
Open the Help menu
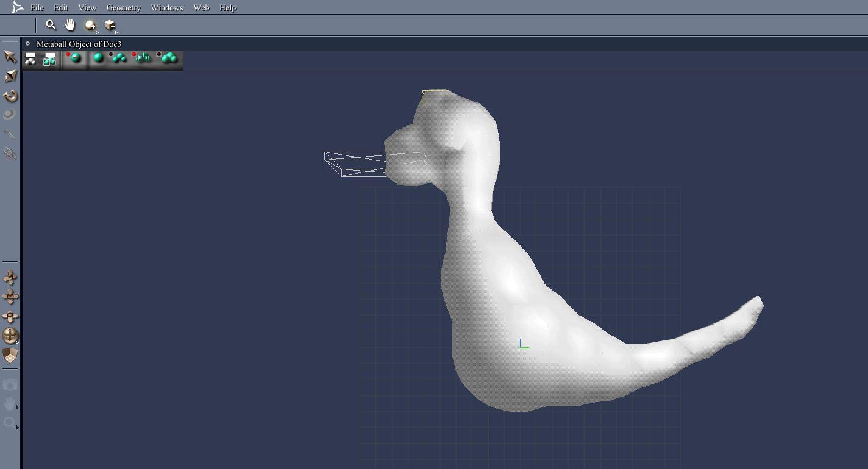[x=227, y=7]
